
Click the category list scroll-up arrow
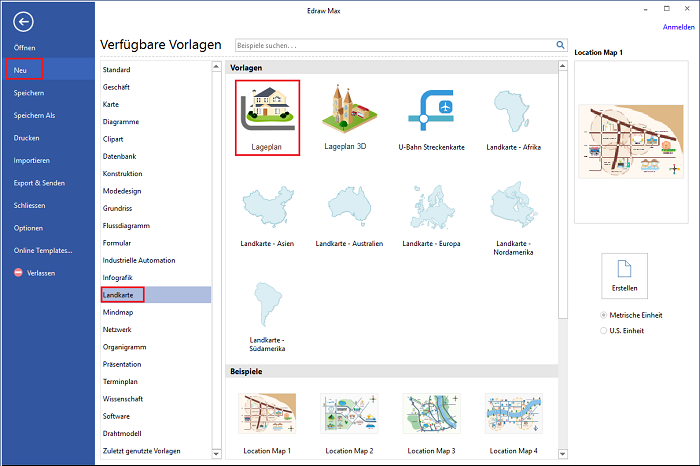(x=217, y=67)
